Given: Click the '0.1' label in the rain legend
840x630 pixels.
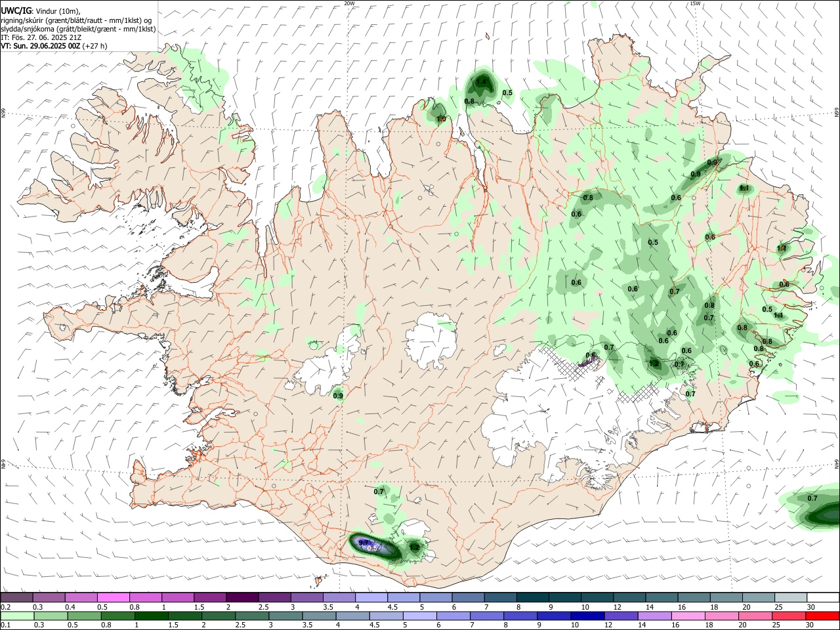Looking at the screenshot, I should tap(5, 625).
